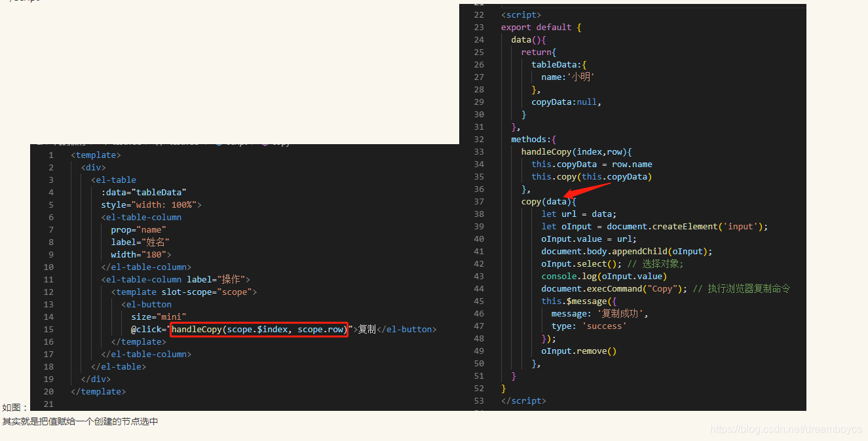Click the 'oInput.select();' line with 选择对象 comment
Image resolution: width=868 pixels, height=441 pixels.
(613, 264)
